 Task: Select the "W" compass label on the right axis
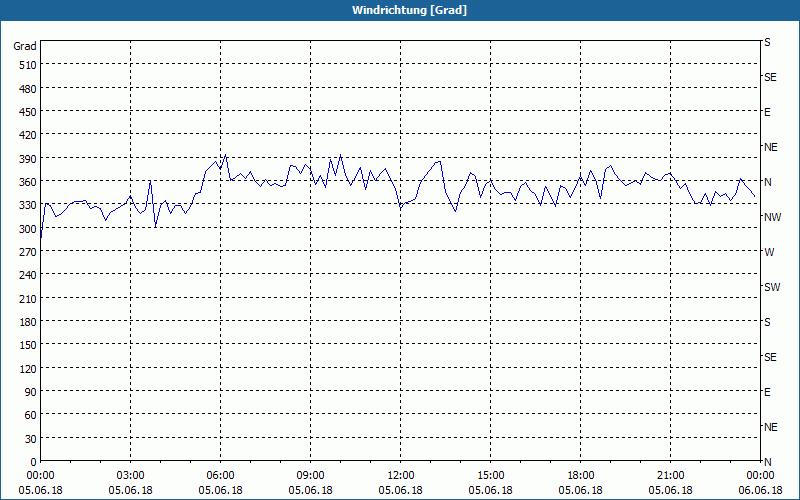click(x=769, y=253)
